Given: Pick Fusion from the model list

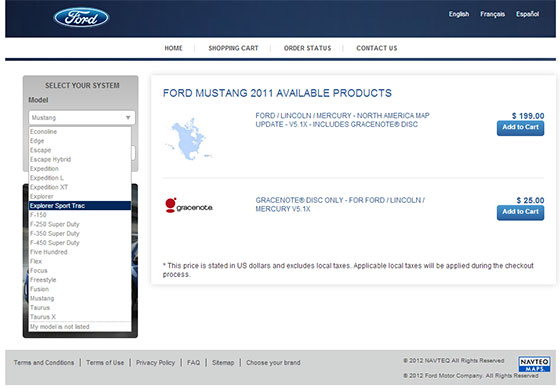Looking at the screenshot, I should (80, 289).
